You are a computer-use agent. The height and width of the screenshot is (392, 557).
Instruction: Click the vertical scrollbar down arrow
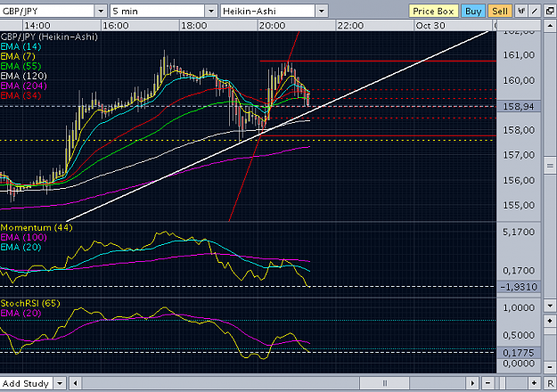[x=550, y=306]
